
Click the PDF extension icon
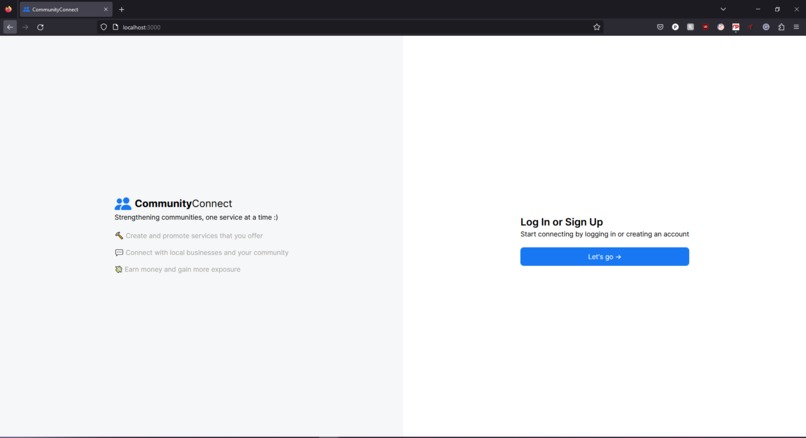pos(736,27)
